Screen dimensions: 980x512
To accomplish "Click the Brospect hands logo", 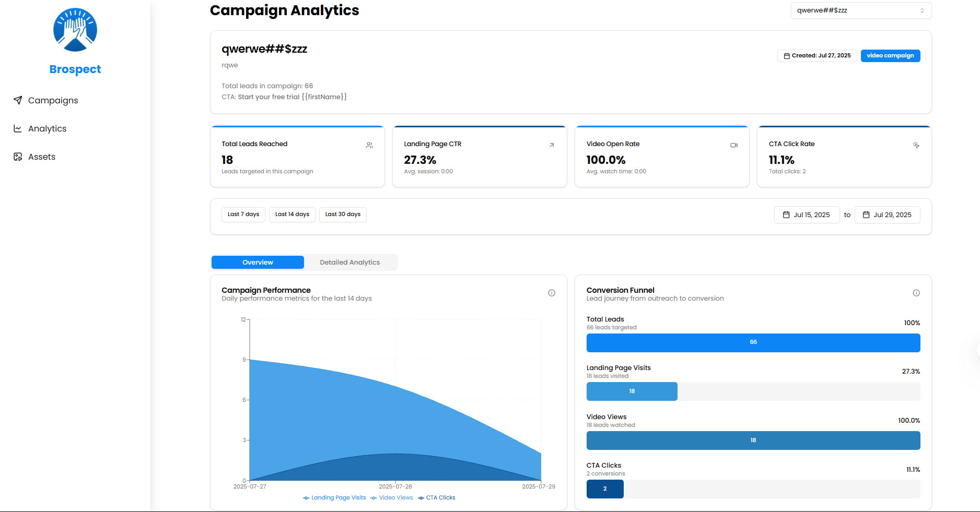I will click(x=75, y=30).
